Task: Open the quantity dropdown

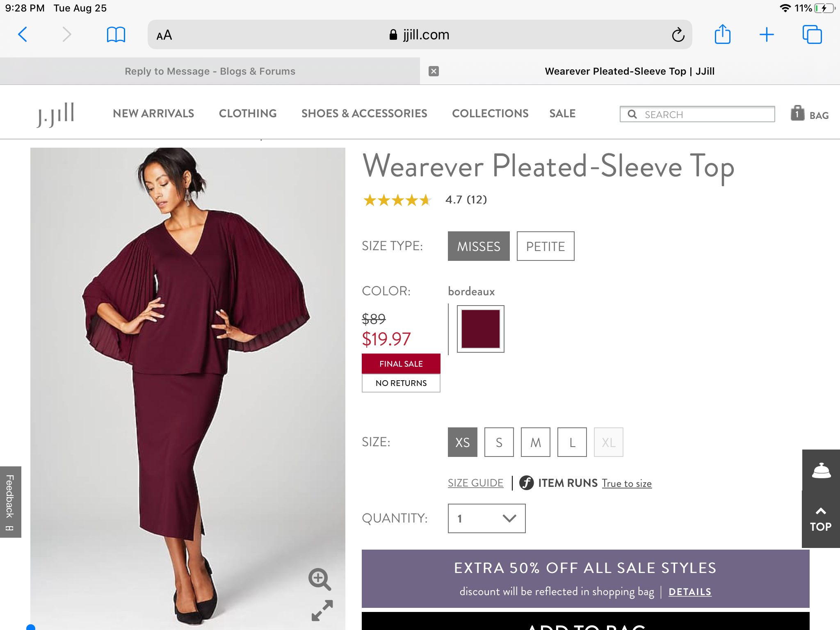Action: click(x=486, y=518)
